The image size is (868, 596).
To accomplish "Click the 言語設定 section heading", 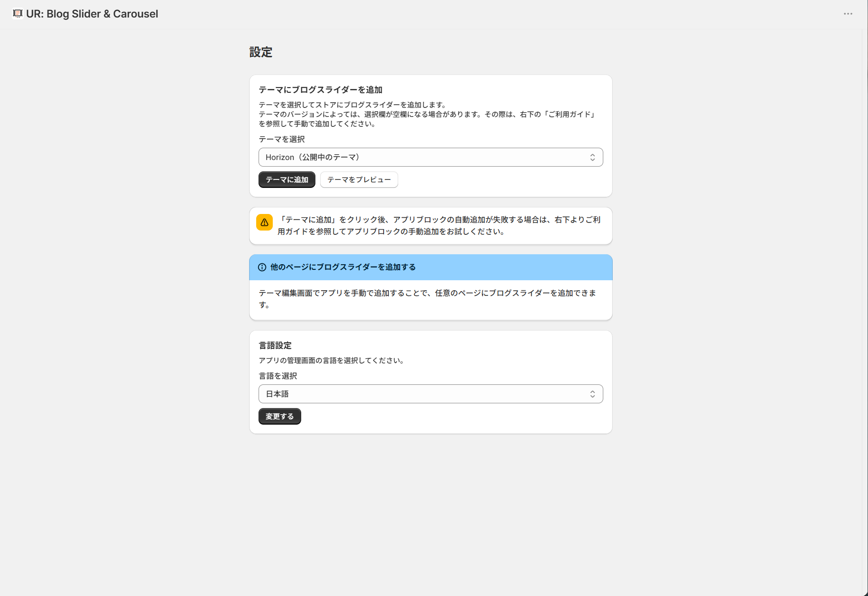I will [x=275, y=346].
